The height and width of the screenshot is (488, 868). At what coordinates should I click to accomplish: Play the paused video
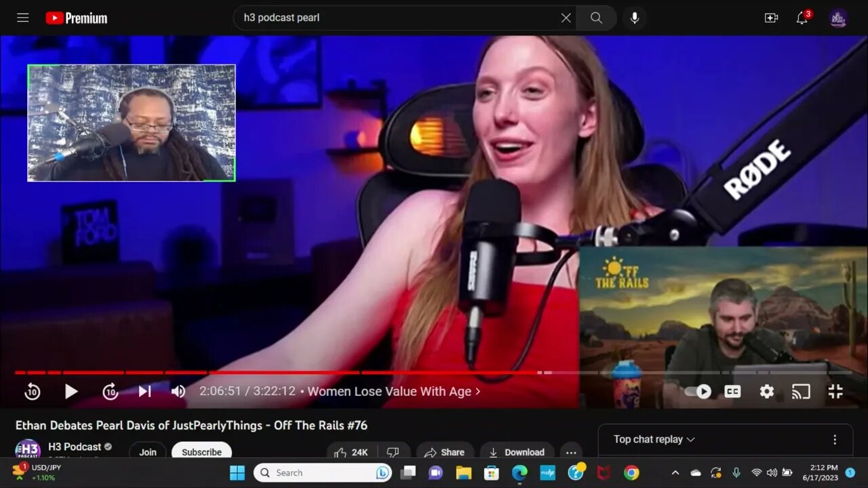coord(71,391)
